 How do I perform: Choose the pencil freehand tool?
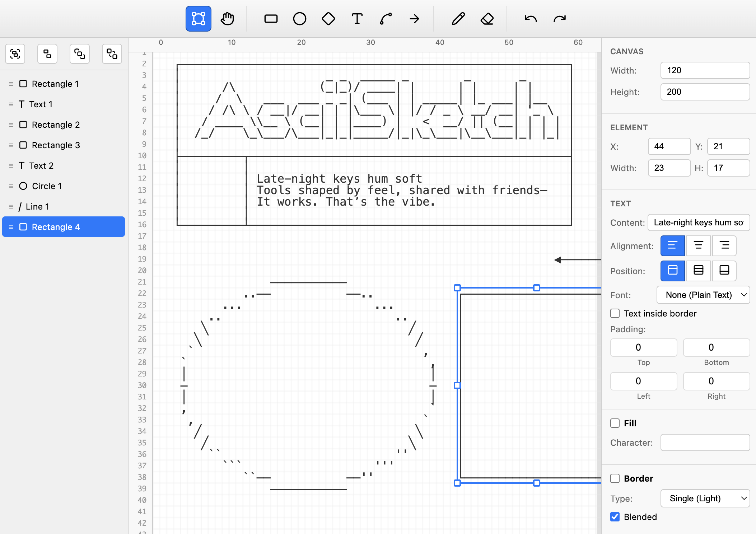pyautogui.click(x=458, y=19)
